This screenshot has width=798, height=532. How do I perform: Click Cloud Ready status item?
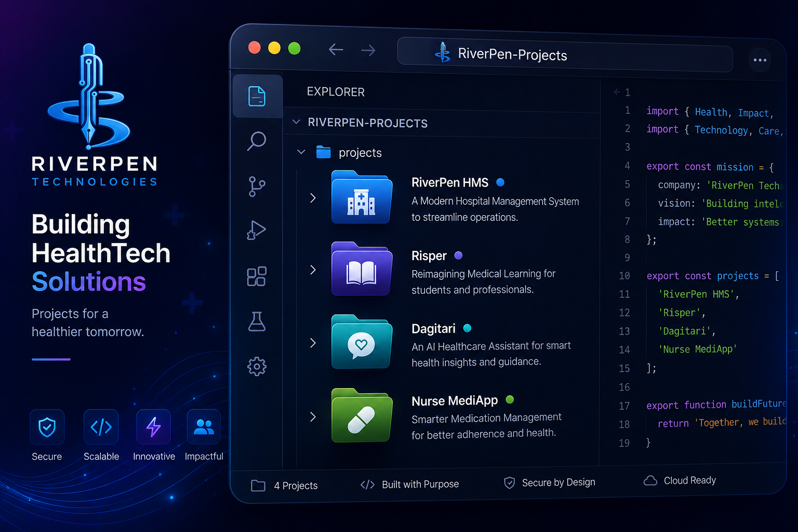pyautogui.click(x=680, y=481)
